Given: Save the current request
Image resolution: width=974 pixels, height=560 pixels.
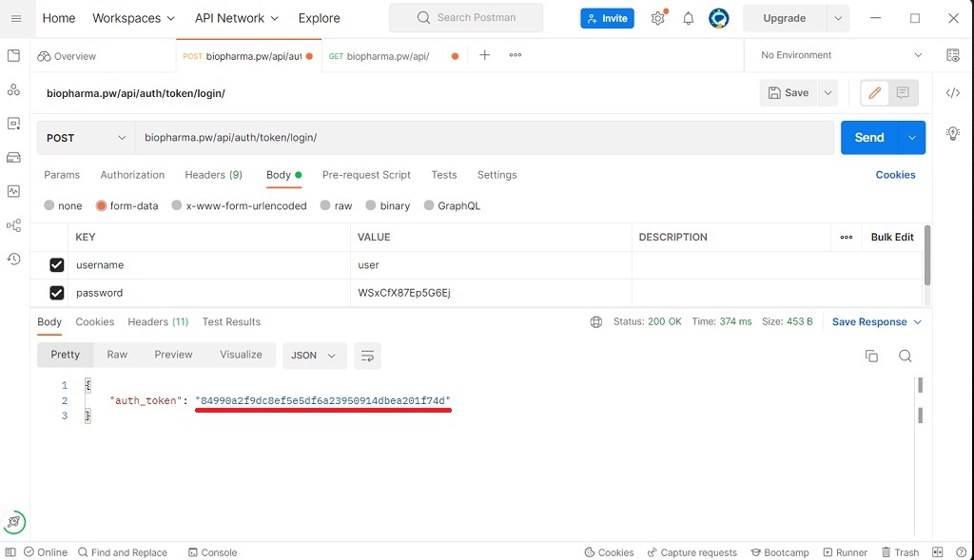Looking at the screenshot, I should (x=789, y=93).
